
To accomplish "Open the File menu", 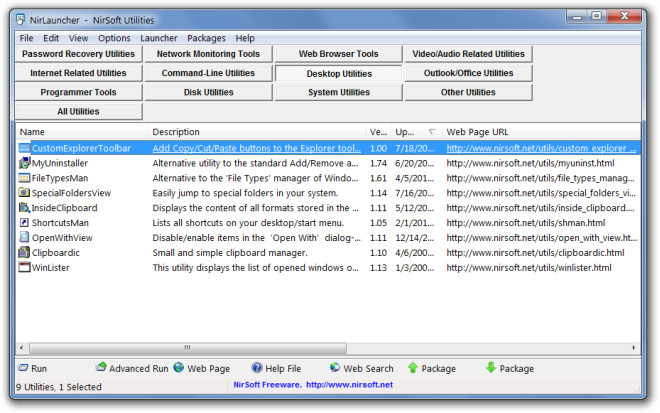I will [x=26, y=38].
